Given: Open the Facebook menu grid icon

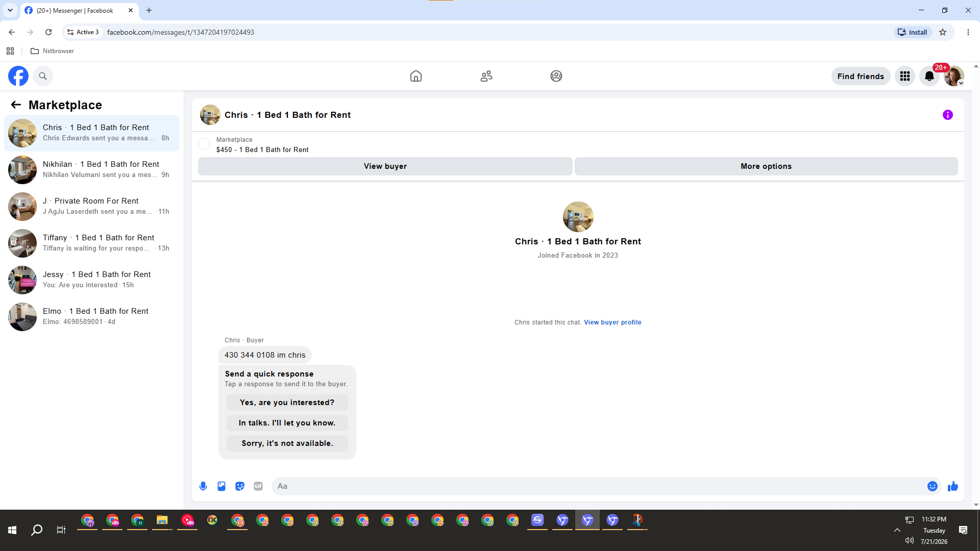Looking at the screenshot, I should coord(905,76).
